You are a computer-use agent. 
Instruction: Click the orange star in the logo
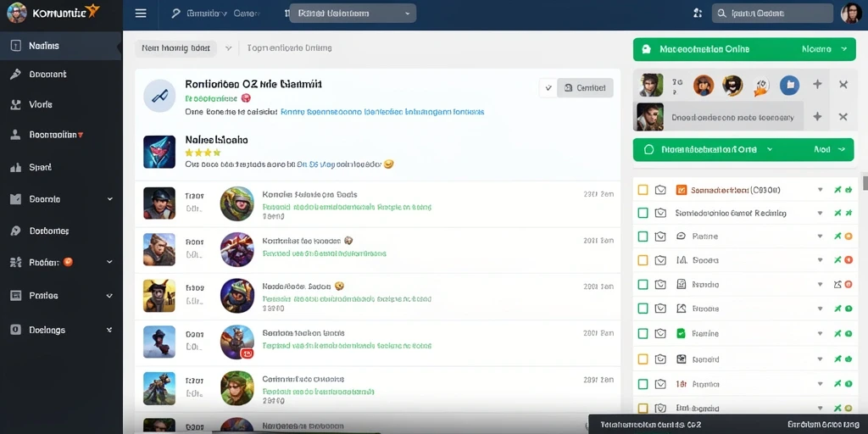pyautogui.click(x=92, y=10)
